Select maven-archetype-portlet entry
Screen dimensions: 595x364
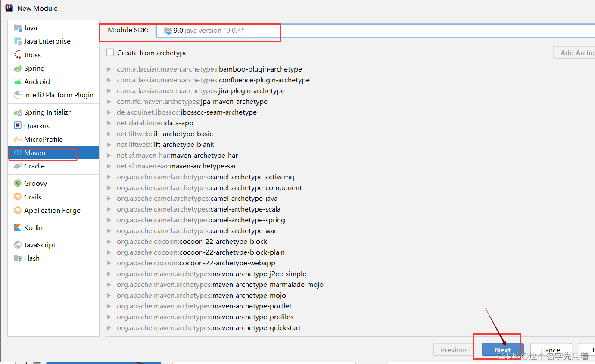click(x=204, y=306)
